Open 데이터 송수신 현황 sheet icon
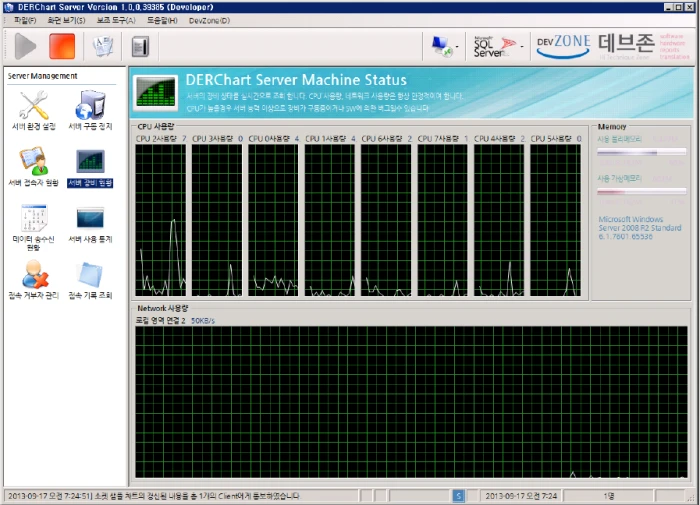The image size is (700, 505). pyautogui.click(x=33, y=218)
